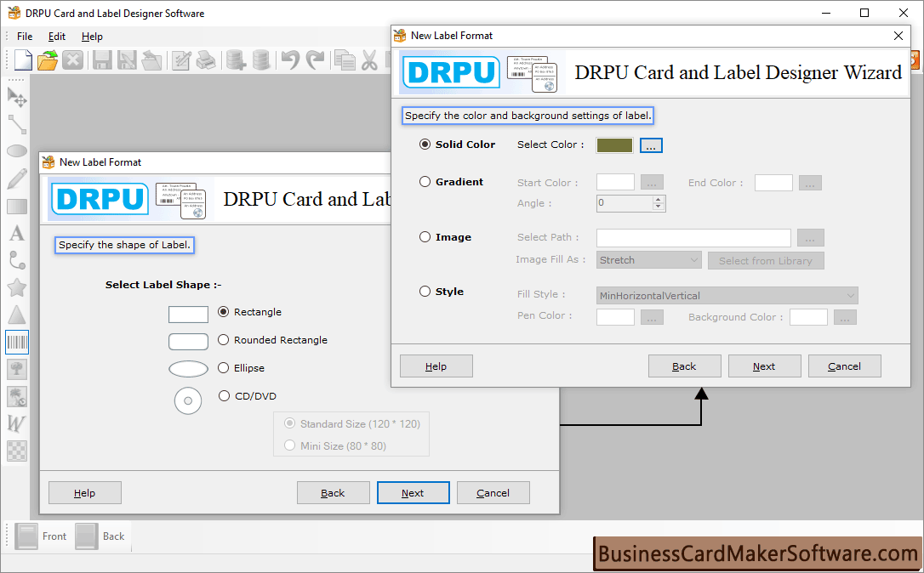
Task: Click Next in the label shape dialog
Action: (x=414, y=493)
